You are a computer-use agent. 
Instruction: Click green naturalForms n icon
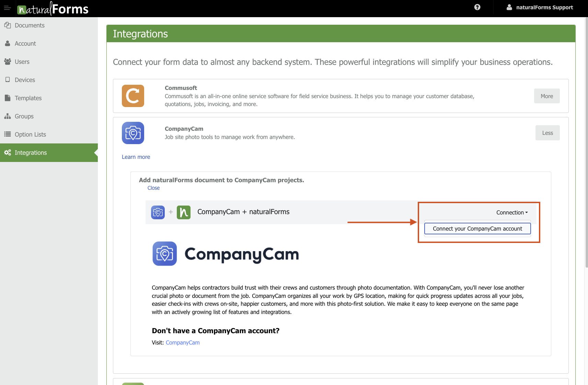tap(184, 212)
